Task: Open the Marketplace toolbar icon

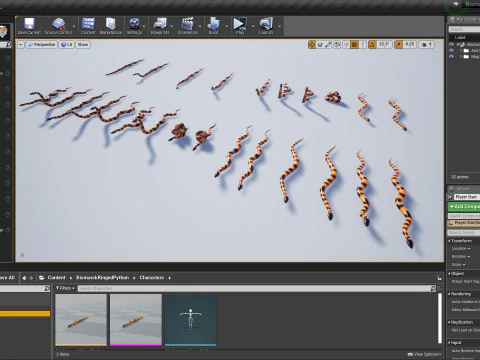Action: point(110,24)
